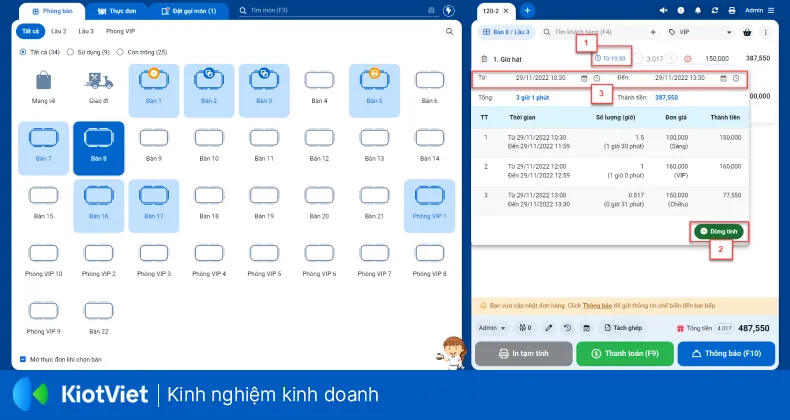Select the Còn trống (25) radio button
790x420 pixels.
click(x=120, y=52)
